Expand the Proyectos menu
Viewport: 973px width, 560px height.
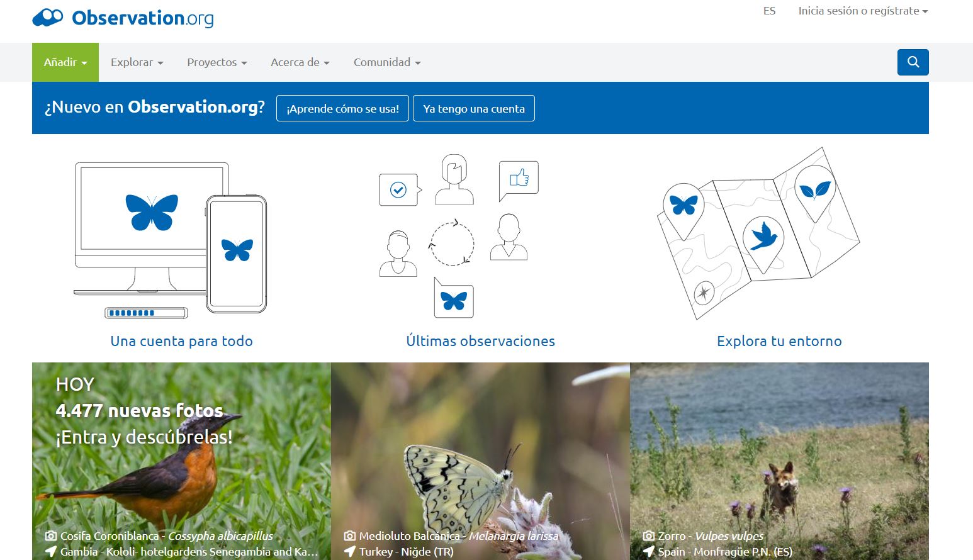[217, 62]
